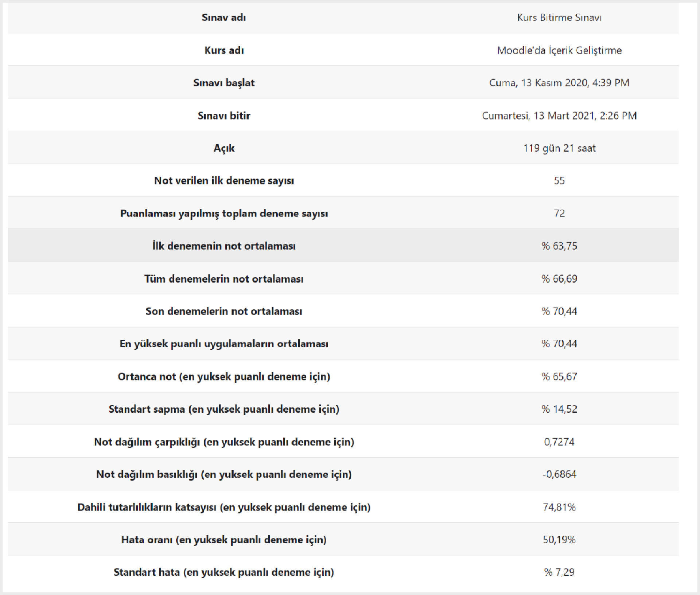Click 'Dahili tutarlılıkların katsayısı' row label

click(x=224, y=507)
